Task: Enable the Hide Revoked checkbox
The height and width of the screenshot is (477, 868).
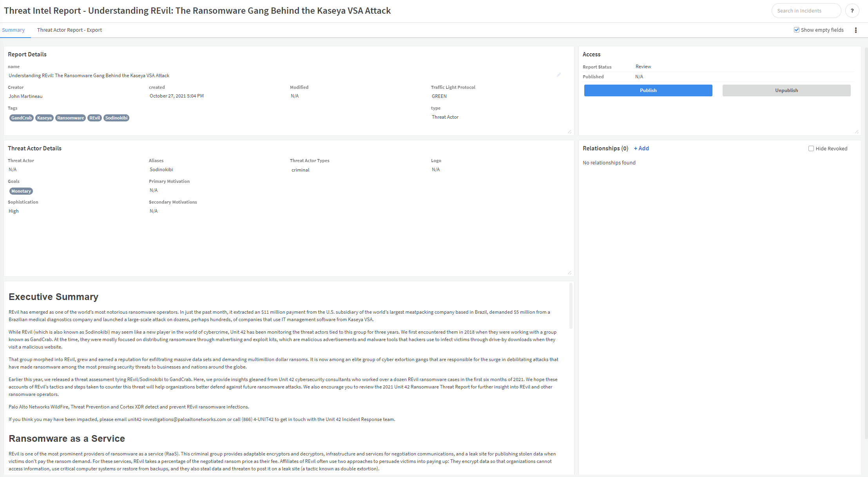Action: coord(811,148)
